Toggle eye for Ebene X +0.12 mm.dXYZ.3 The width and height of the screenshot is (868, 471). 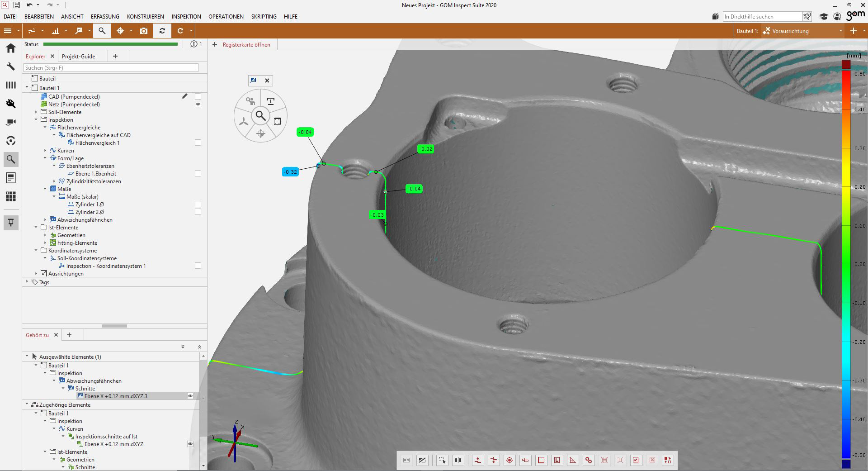point(190,396)
